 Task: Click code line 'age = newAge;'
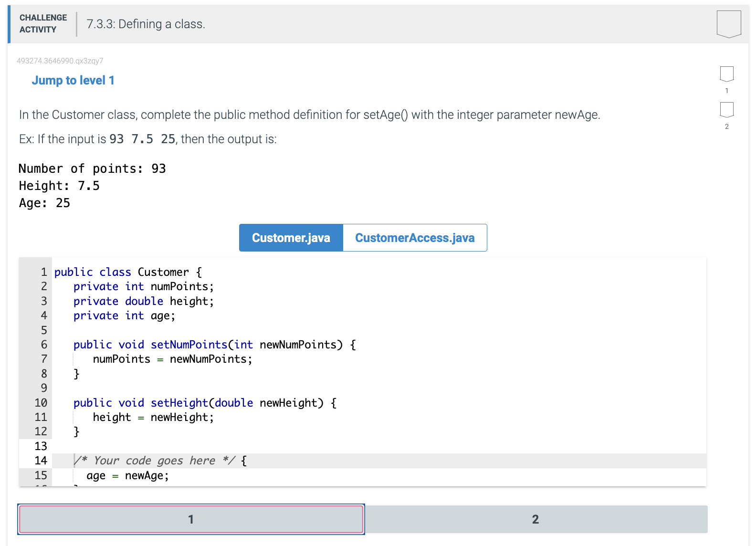pyautogui.click(x=127, y=476)
